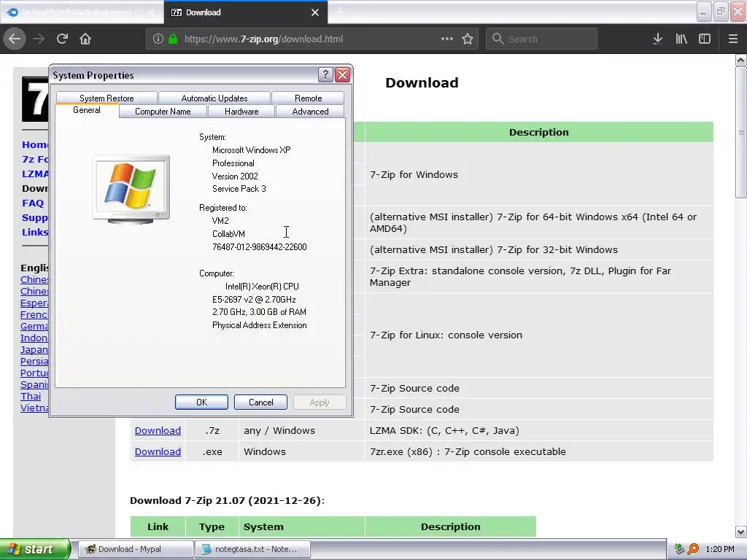Switch to Download - Mypal taskbar window

[x=135, y=549]
